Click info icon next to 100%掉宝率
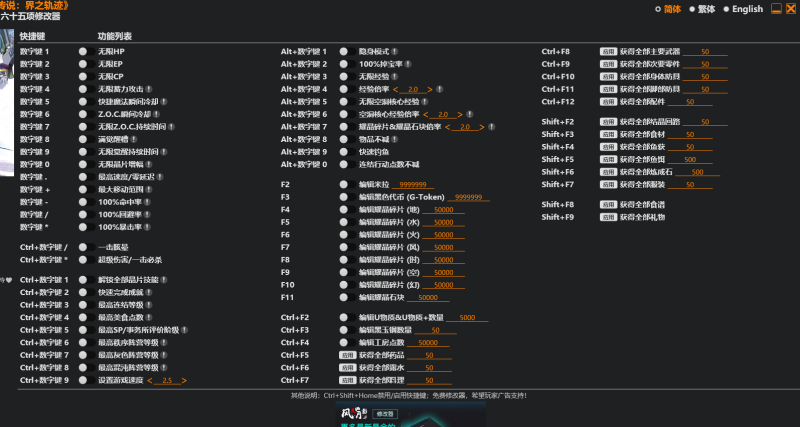Screen dimensions: 800x427 tap(408, 64)
